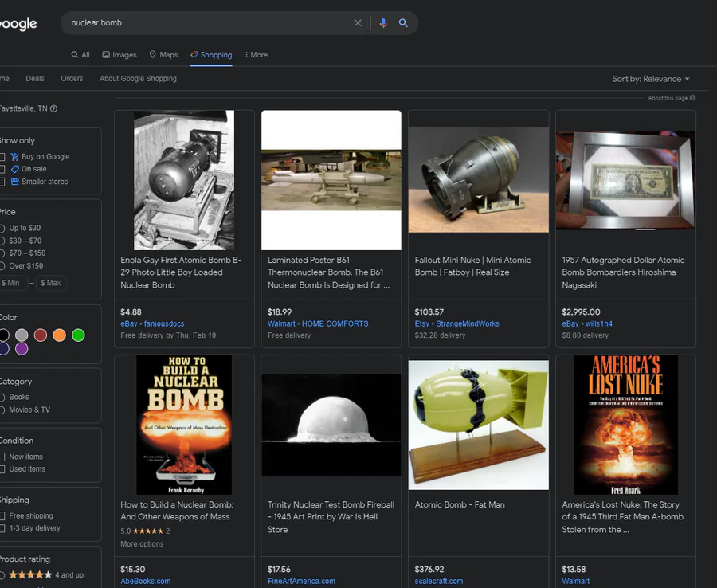Click Atomic Bomb - Fat Man title
Viewport: 717px width, 588px height.
460,505
